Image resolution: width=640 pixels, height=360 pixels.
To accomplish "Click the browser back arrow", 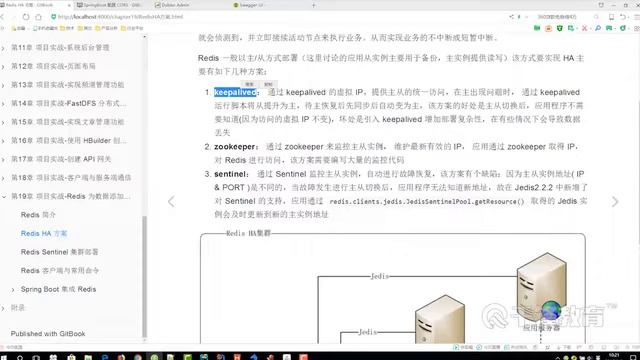I will click(x=2, y=17).
